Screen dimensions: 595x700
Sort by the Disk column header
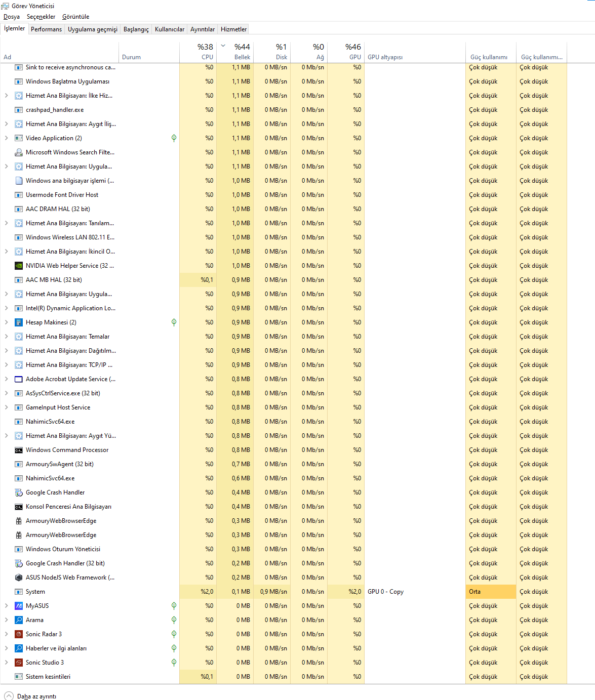click(x=272, y=52)
